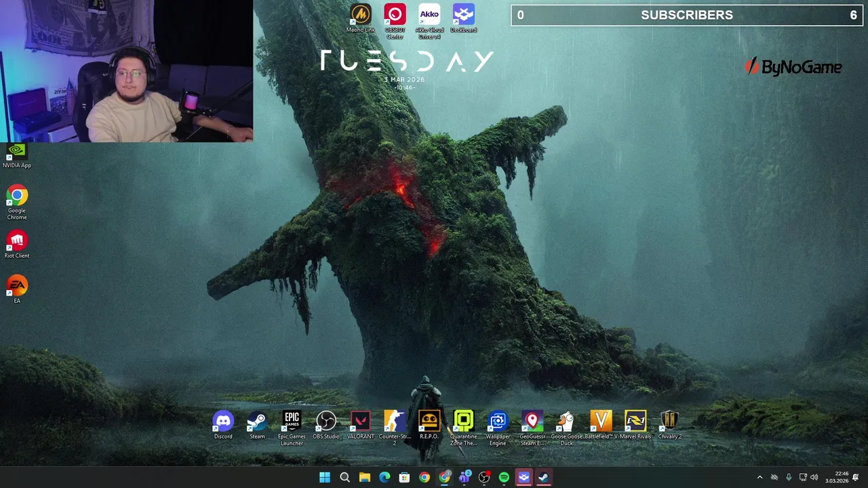
Task: Open the taskbar clock and date
Action: (837, 477)
